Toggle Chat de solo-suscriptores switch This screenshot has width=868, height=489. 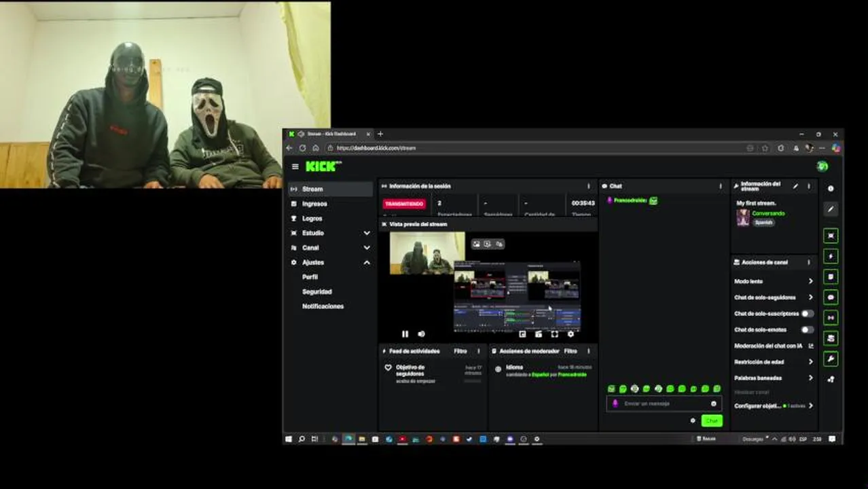click(x=807, y=314)
